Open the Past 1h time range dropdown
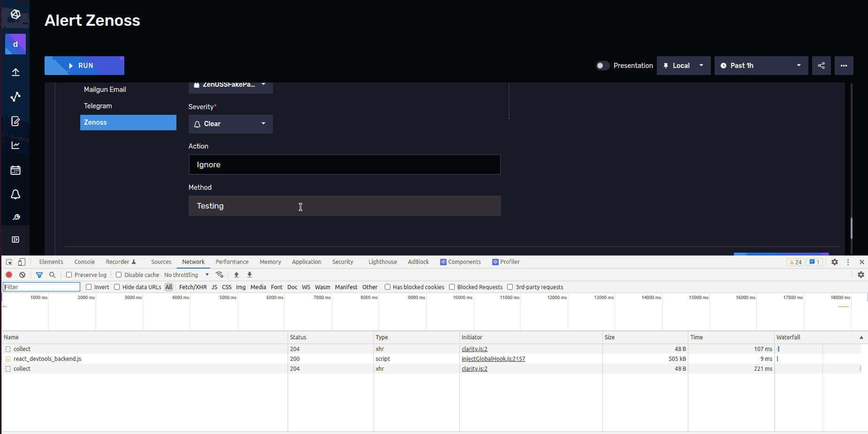 click(x=761, y=66)
